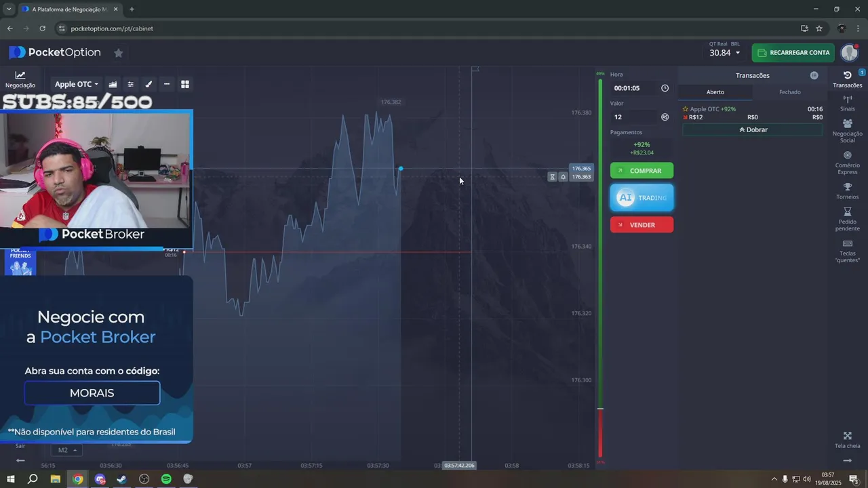Open the indicators settings icon
Image resolution: width=868 pixels, height=488 pixels.
pos(131,84)
